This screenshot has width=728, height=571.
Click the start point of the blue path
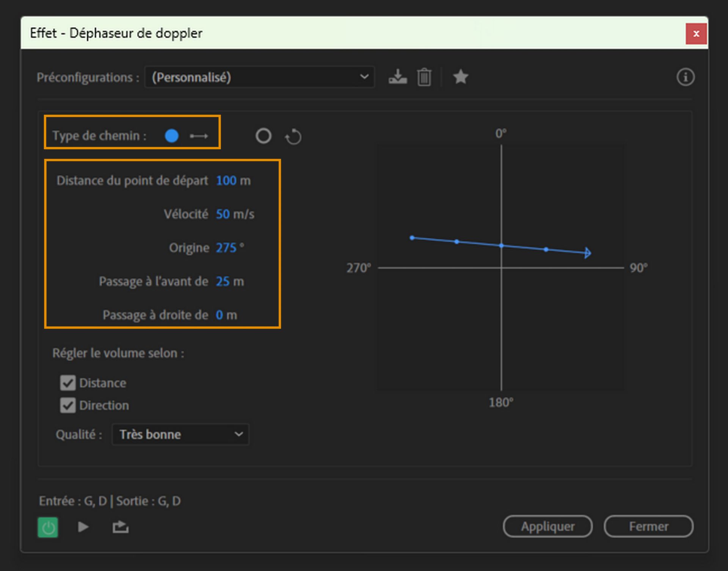click(x=412, y=238)
